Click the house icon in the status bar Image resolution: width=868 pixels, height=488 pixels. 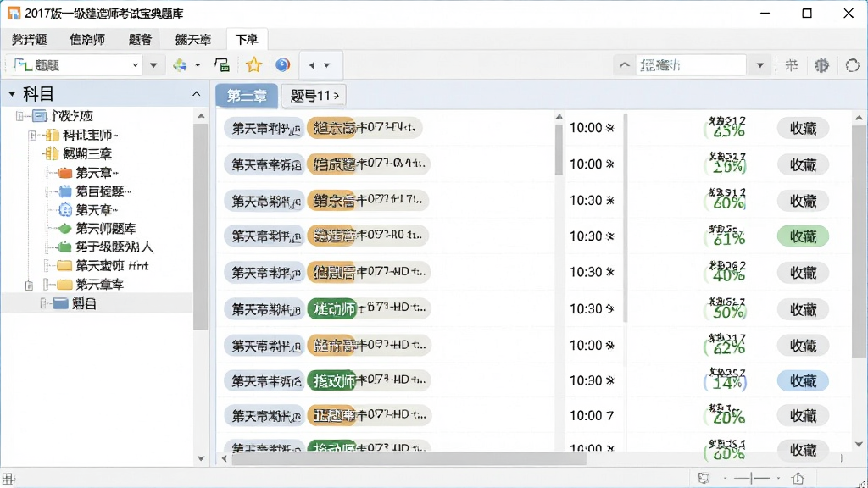798,478
